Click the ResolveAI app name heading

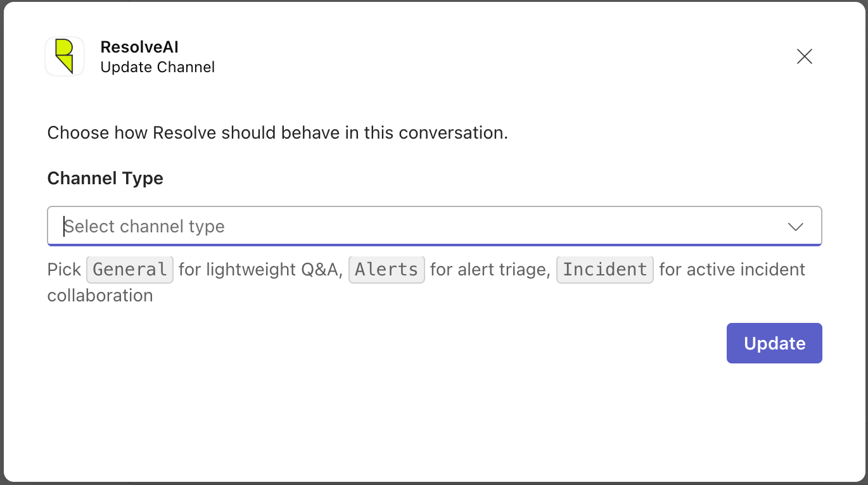click(139, 47)
